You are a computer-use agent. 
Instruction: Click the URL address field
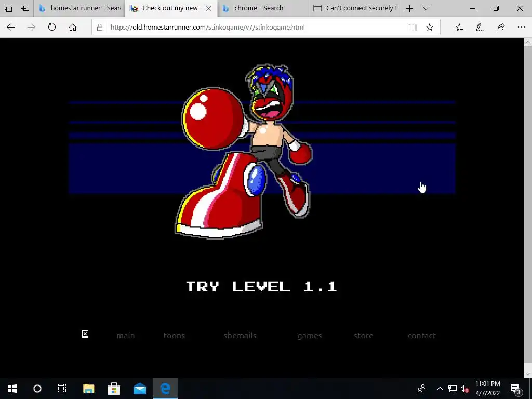[x=258, y=27]
